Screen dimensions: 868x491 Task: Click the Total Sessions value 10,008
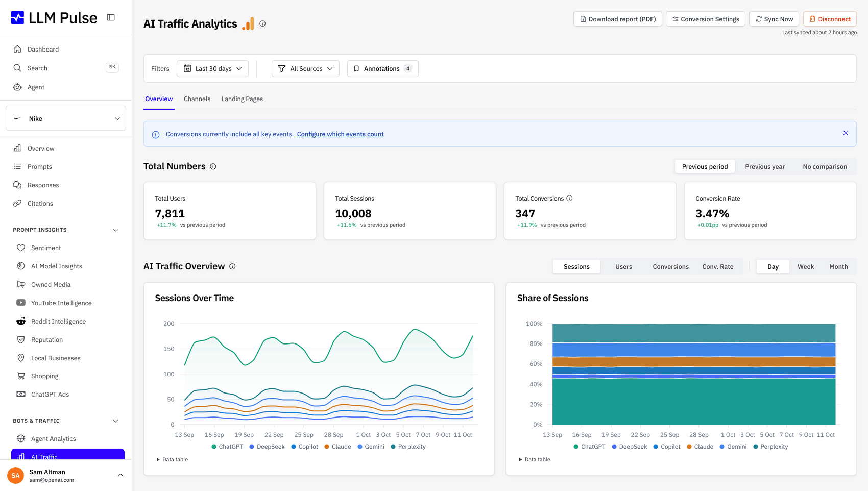pyautogui.click(x=353, y=213)
